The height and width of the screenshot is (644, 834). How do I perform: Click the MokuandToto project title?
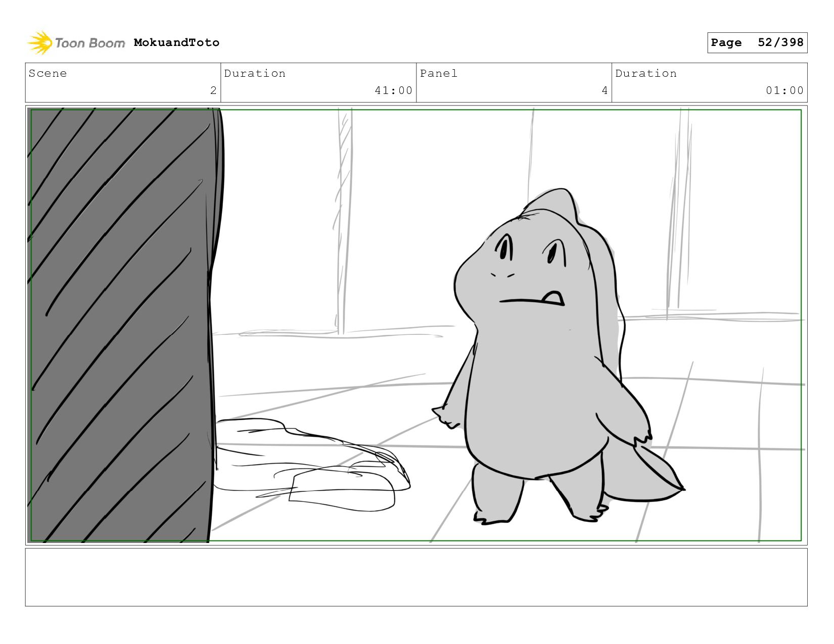[x=176, y=42]
